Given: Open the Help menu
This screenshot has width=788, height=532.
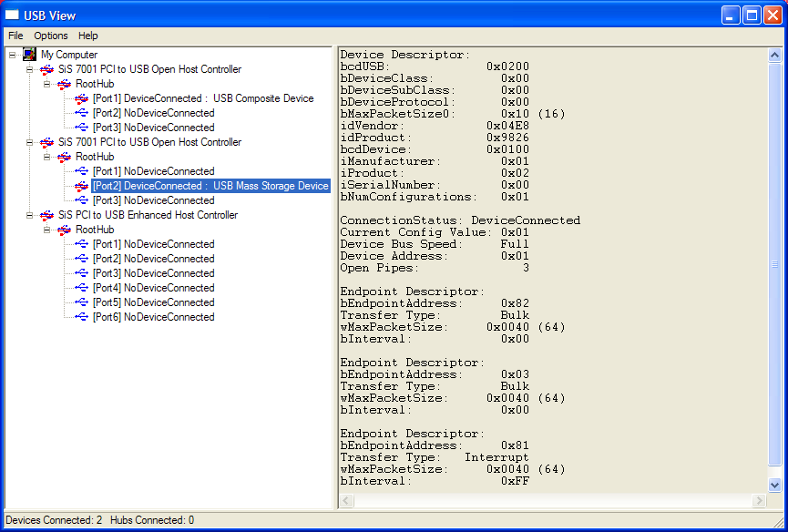Looking at the screenshot, I should tap(87, 36).
